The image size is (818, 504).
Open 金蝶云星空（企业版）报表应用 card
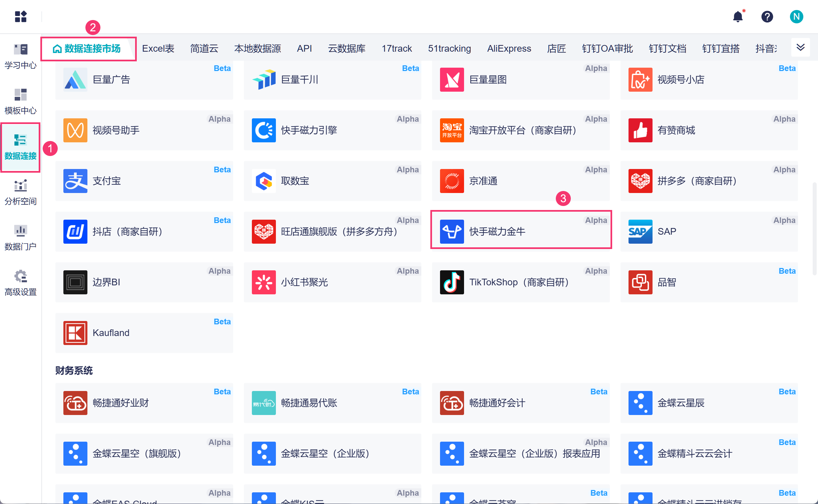pyautogui.click(x=521, y=454)
